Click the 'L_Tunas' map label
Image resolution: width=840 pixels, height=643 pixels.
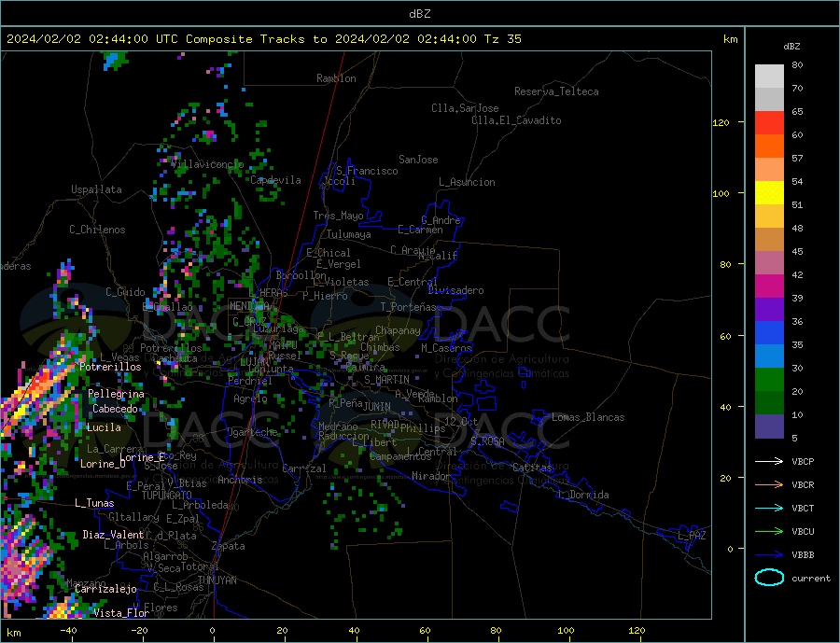[94, 503]
